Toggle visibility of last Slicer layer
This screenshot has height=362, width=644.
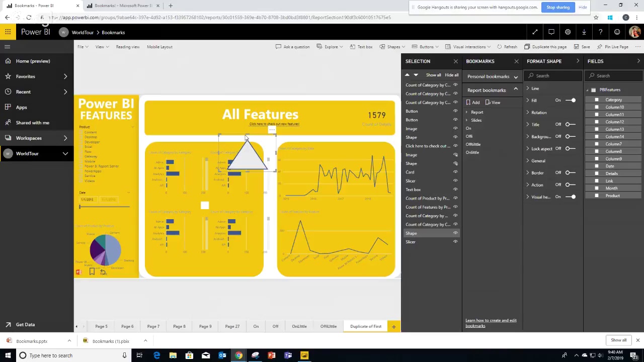click(x=455, y=242)
